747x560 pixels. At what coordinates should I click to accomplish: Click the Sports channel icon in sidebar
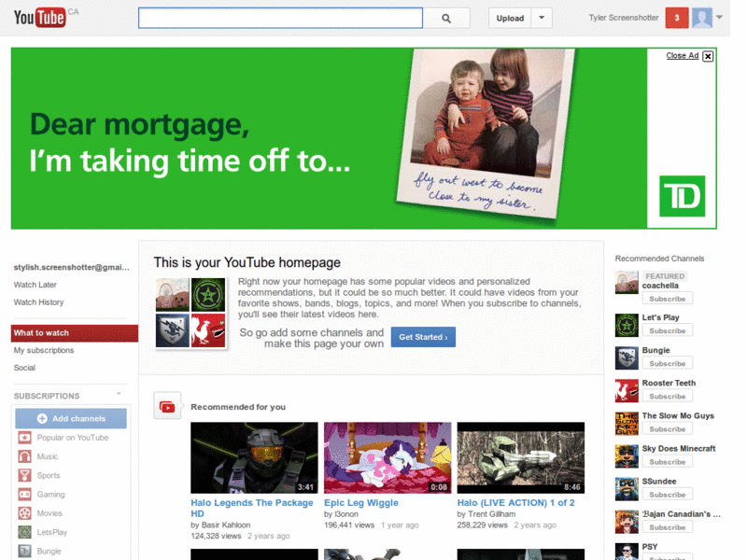(x=25, y=475)
